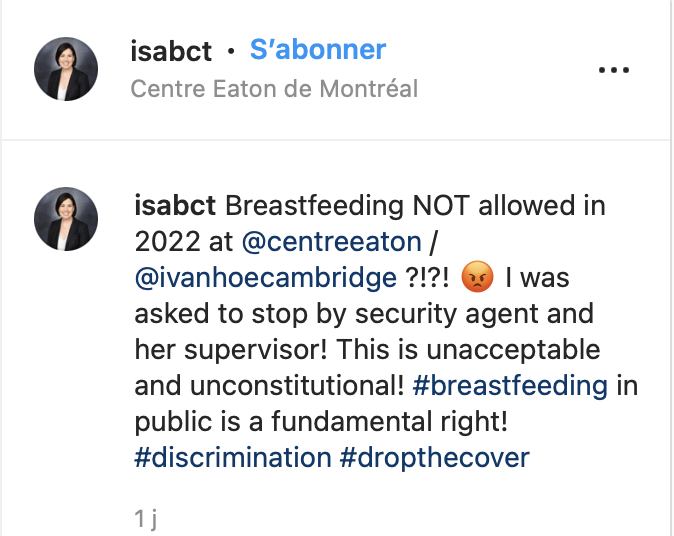Select the avatar beside the caption text
This screenshot has width=674, height=536.
click(66, 219)
